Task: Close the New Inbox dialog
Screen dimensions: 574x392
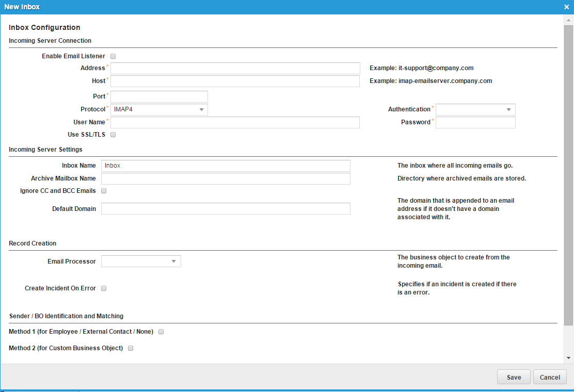Action: pos(566,7)
